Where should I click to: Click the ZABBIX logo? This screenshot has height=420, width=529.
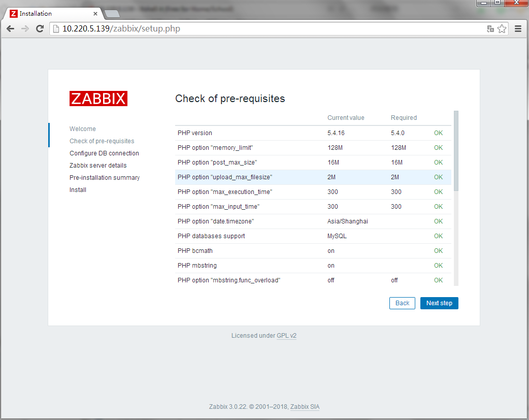click(98, 99)
